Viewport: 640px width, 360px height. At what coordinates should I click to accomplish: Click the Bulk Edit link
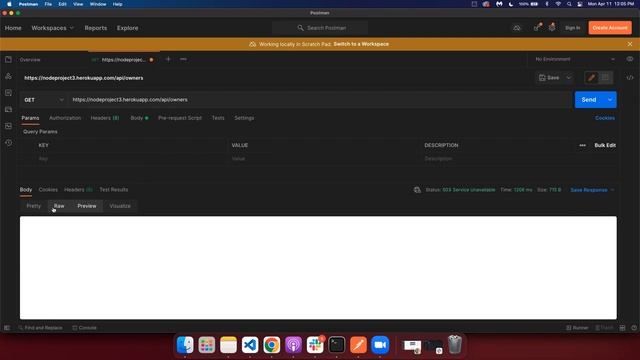click(605, 145)
